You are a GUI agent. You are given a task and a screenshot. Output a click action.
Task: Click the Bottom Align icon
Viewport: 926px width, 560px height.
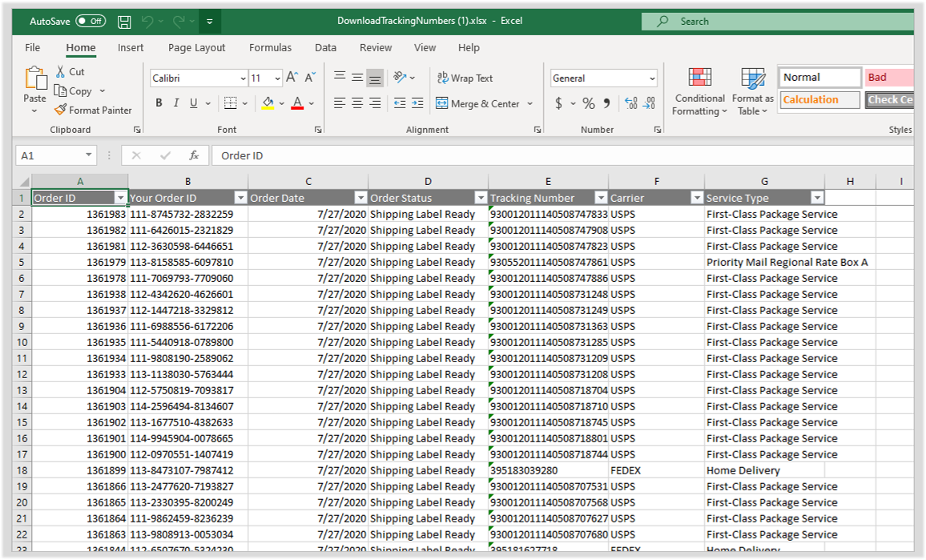[x=375, y=78]
